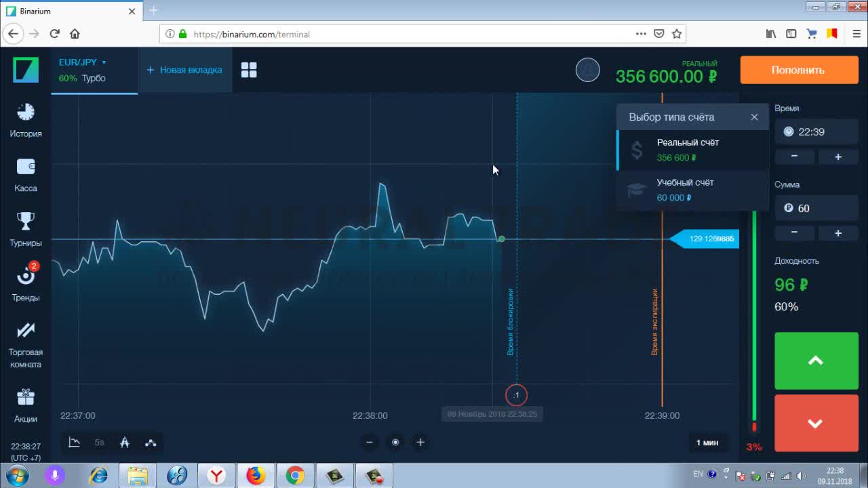Open the История (history) panel
This screenshot has width=868, height=488.
[x=26, y=121]
